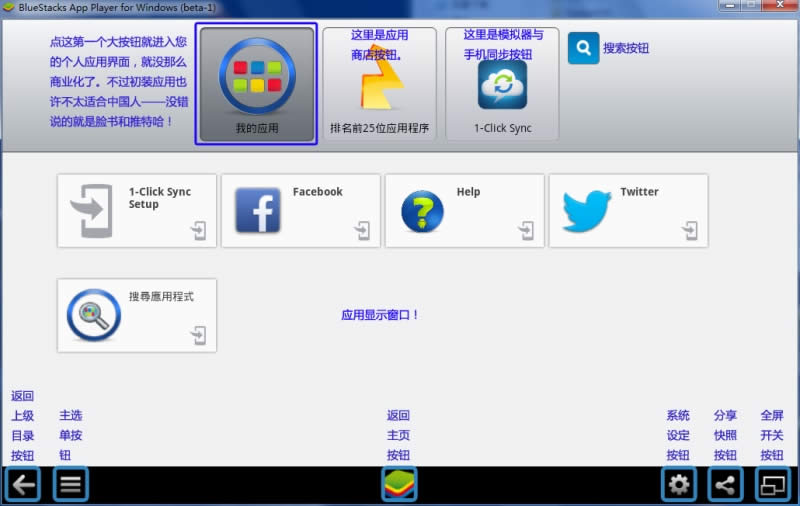Click BlueStacks App Player title bar text
The image size is (800, 506).
(x=117, y=8)
